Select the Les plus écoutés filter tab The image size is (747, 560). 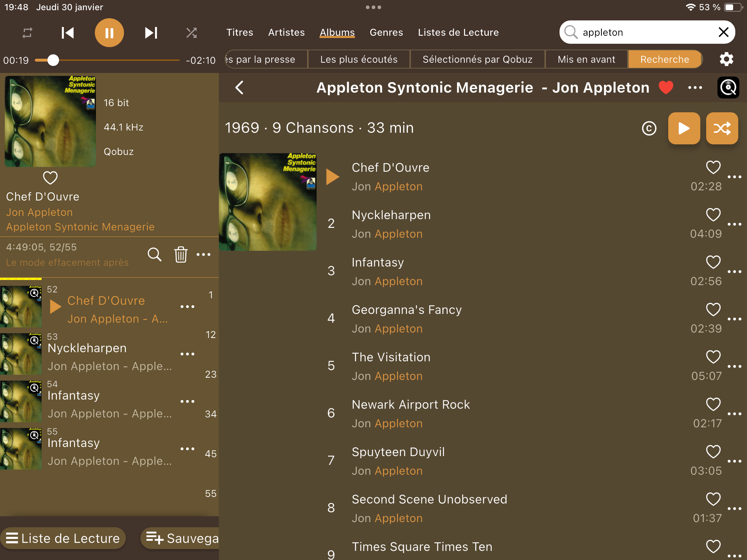pyautogui.click(x=359, y=59)
